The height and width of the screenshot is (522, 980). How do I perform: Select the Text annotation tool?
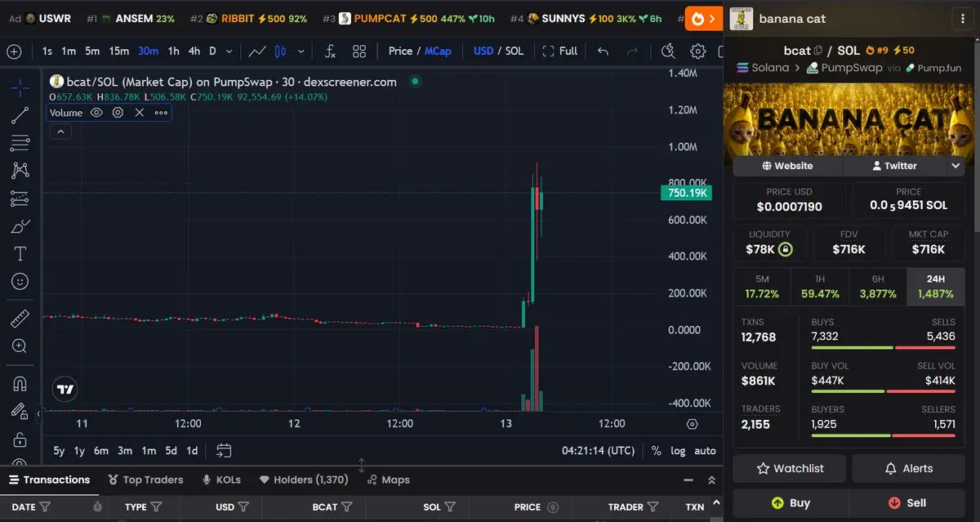click(x=20, y=254)
